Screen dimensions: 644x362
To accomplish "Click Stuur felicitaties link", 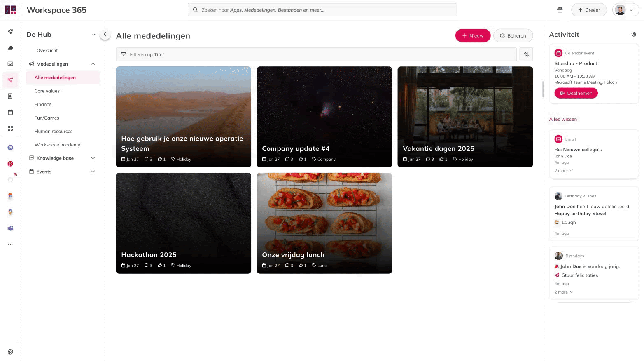I will [x=580, y=275].
